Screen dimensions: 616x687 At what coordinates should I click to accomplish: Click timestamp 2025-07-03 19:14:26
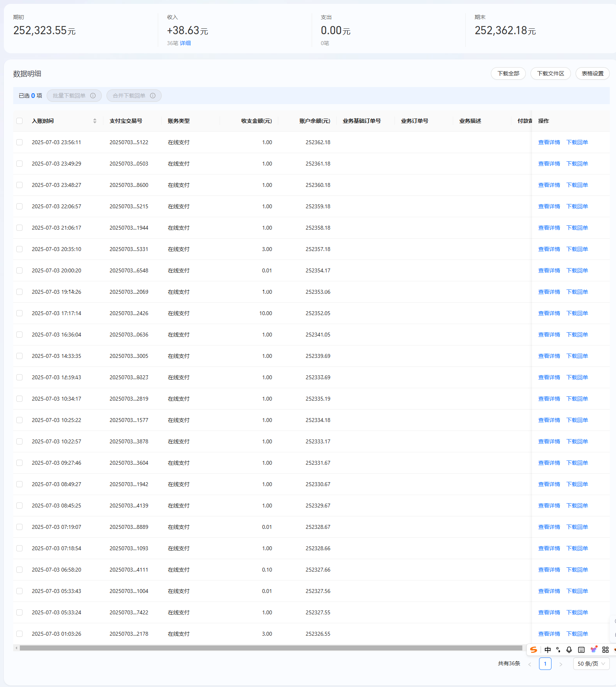[56, 292]
